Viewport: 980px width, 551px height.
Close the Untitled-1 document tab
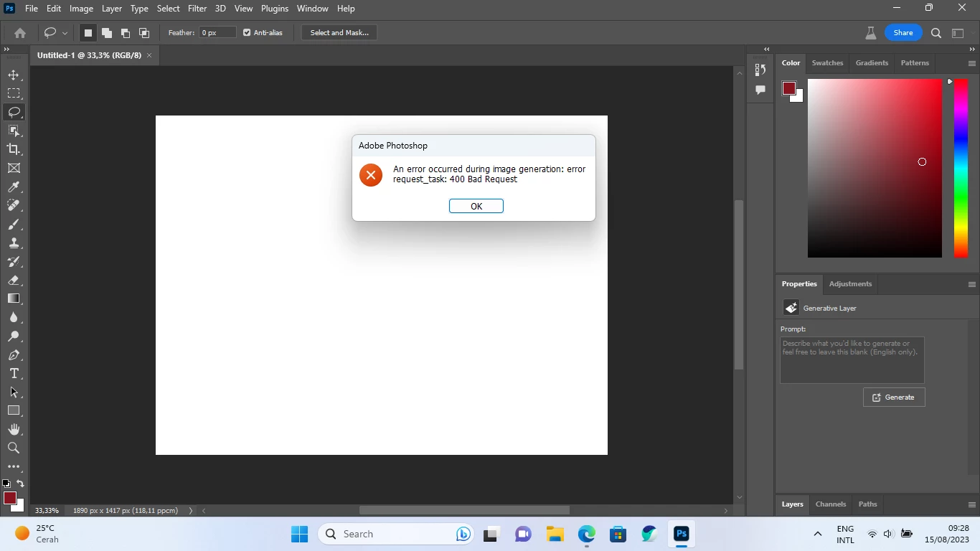[x=149, y=55]
